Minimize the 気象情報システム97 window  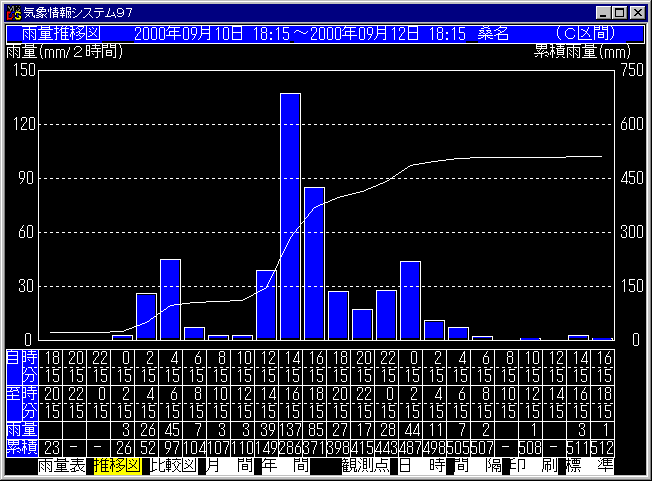(x=603, y=12)
